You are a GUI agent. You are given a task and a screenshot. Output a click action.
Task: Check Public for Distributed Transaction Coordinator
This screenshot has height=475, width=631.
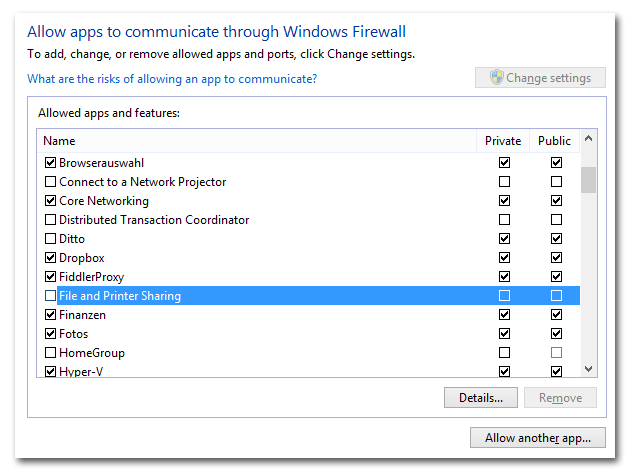pos(556,220)
